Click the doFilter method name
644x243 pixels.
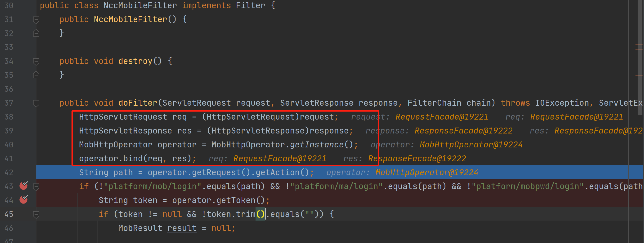pyautogui.click(x=138, y=103)
